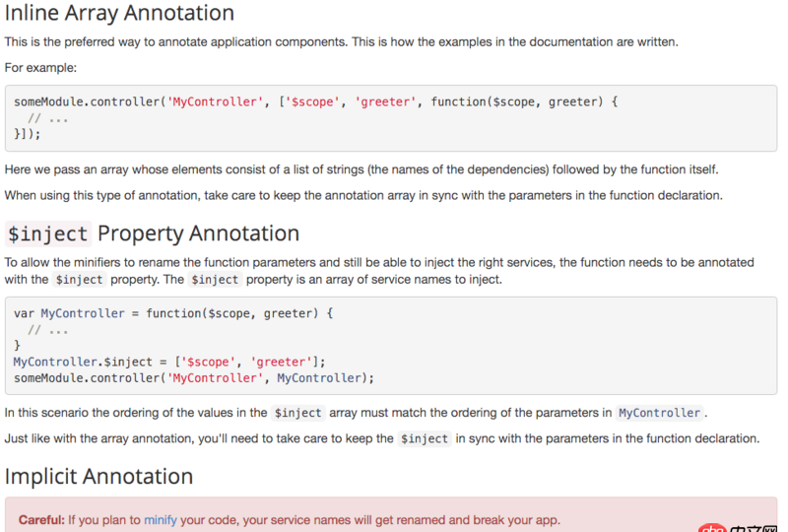This screenshot has width=788, height=532.
Task: Click the 'To allow the minifiers' paragraph
Action: (379, 271)
